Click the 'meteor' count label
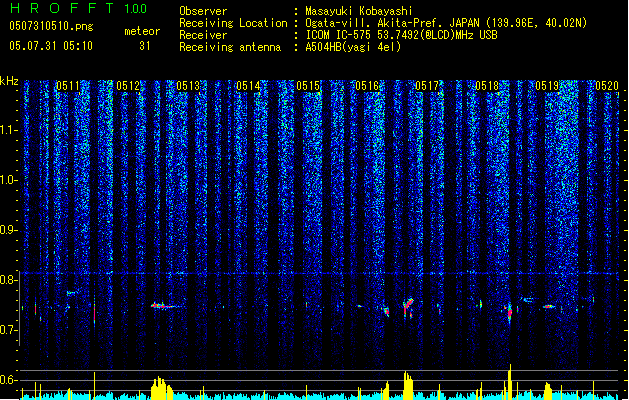The height and width of the screenshot is (400, 629). coord(142,31)
